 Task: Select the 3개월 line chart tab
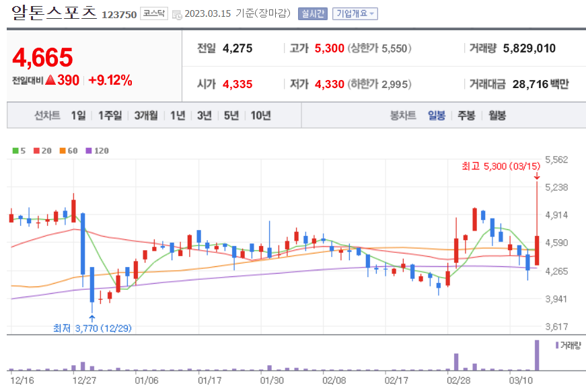point(146,116)
